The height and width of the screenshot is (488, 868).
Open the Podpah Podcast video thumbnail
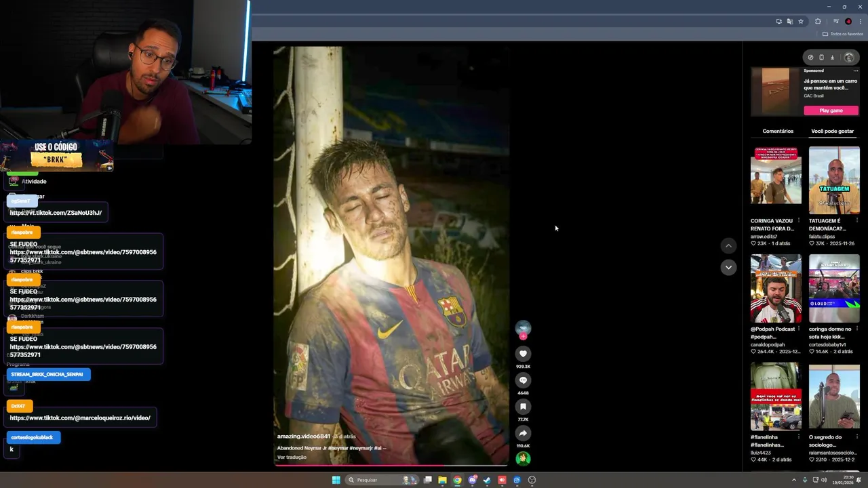776,288
